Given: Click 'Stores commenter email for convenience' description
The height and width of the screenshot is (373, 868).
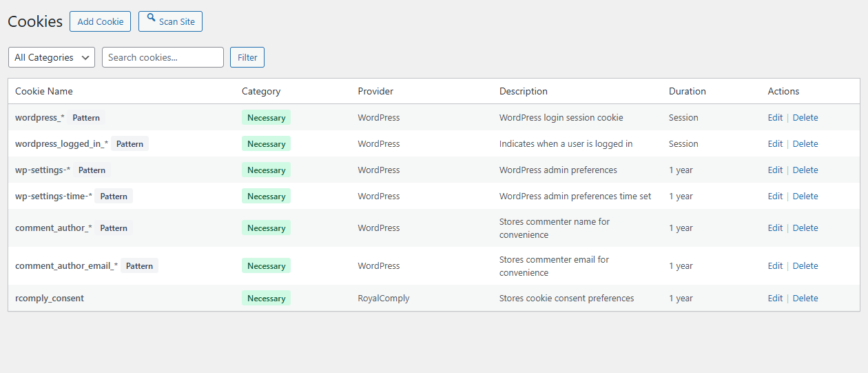Looking at the screenshot, I should click(555, 266).
